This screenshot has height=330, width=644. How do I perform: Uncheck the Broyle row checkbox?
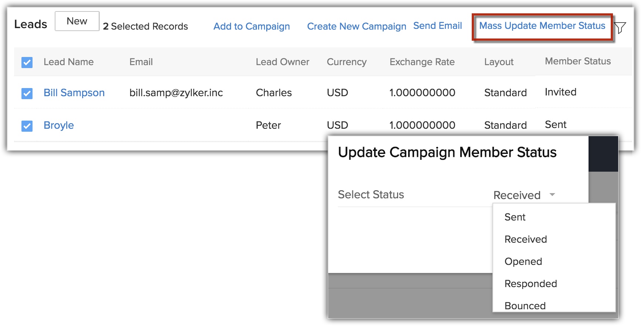pyautogui.click(x=27, y=126)
